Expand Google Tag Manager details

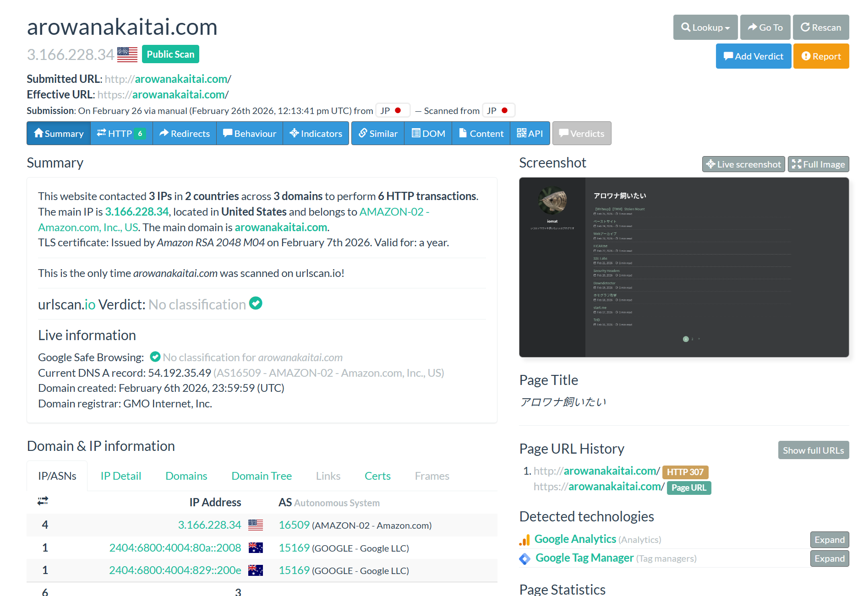coord(829,558)
